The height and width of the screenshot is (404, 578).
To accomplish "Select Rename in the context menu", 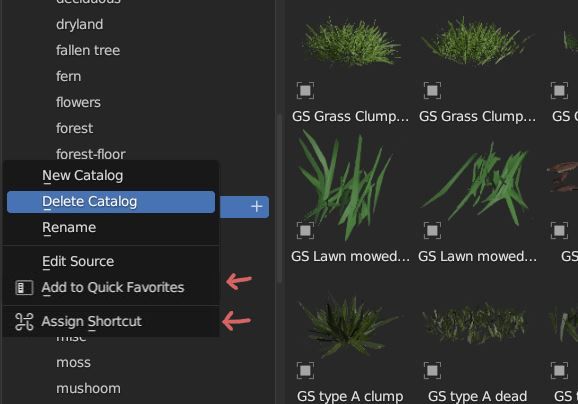I will click(x=111, y=227).
